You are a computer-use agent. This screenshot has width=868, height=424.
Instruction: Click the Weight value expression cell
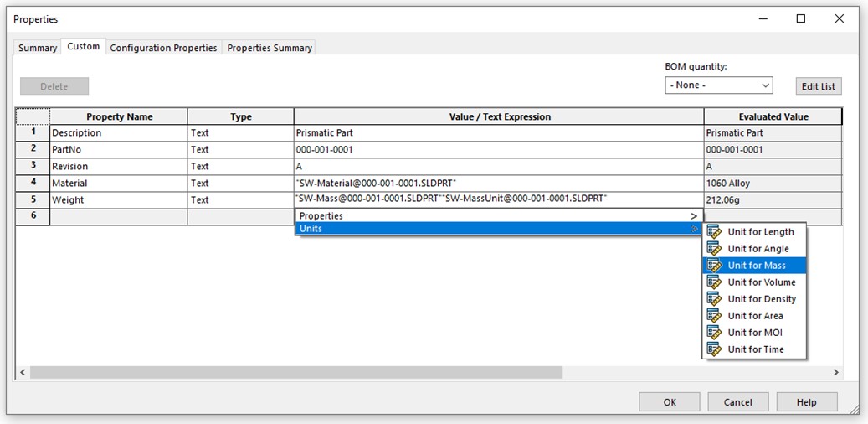pos(498,199)
